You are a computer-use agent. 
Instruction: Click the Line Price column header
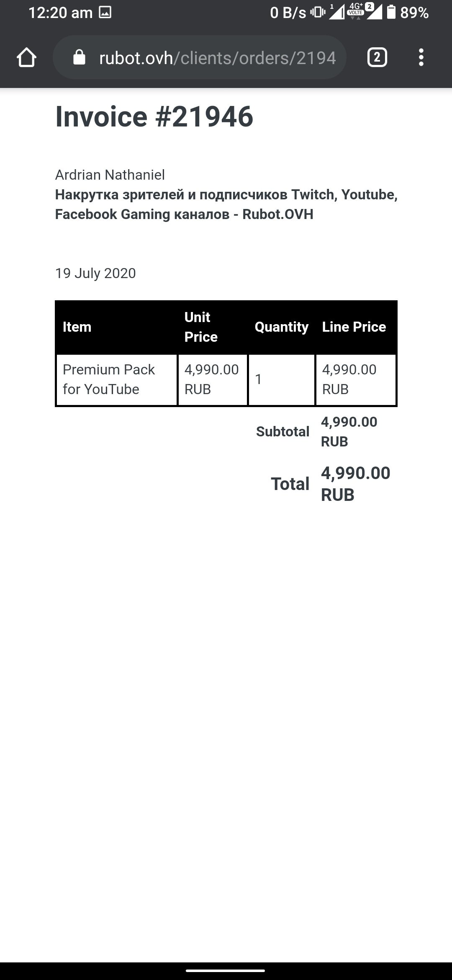tap(354, 327)
